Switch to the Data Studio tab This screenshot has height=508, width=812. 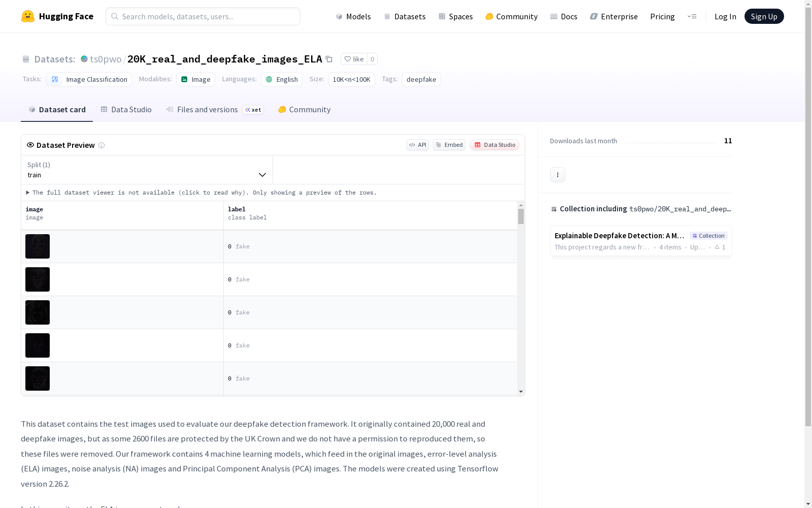[126, 110]
